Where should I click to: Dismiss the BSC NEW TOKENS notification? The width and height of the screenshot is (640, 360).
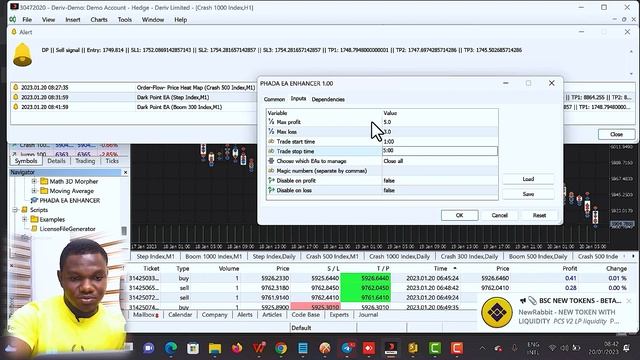click(629, 301)
